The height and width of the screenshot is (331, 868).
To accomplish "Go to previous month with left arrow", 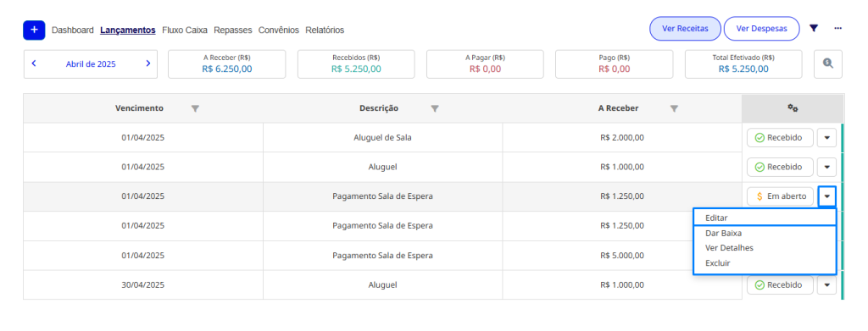I will (x=34, y=63).
